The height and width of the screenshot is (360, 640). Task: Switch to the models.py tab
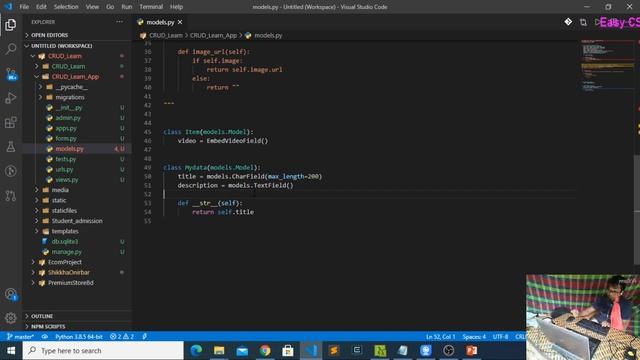[160, 22]
